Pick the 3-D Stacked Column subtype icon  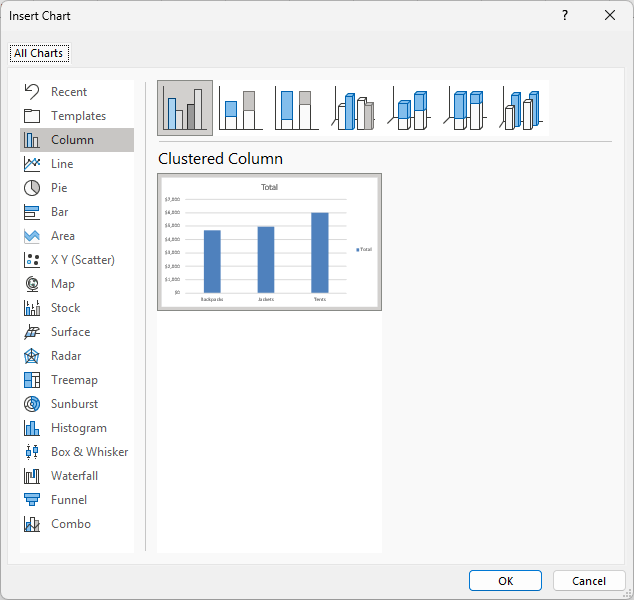pos(409,108)
